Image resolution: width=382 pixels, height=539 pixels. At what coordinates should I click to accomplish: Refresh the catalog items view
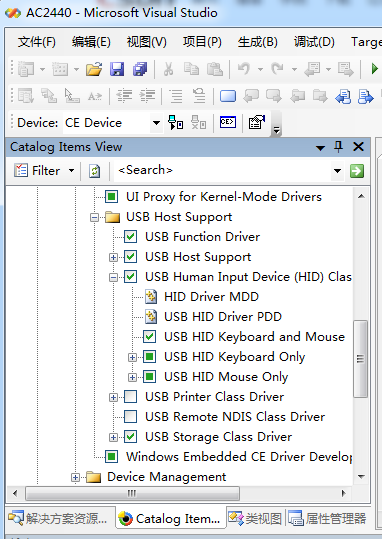tap(95, 170)
